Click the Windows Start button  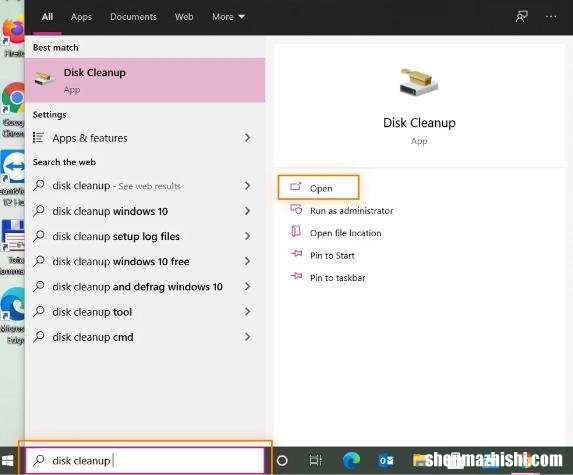[8, 460]
